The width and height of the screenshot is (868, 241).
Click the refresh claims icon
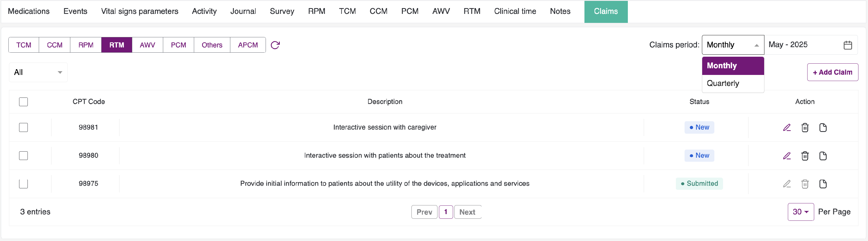(x=275, y=45)
